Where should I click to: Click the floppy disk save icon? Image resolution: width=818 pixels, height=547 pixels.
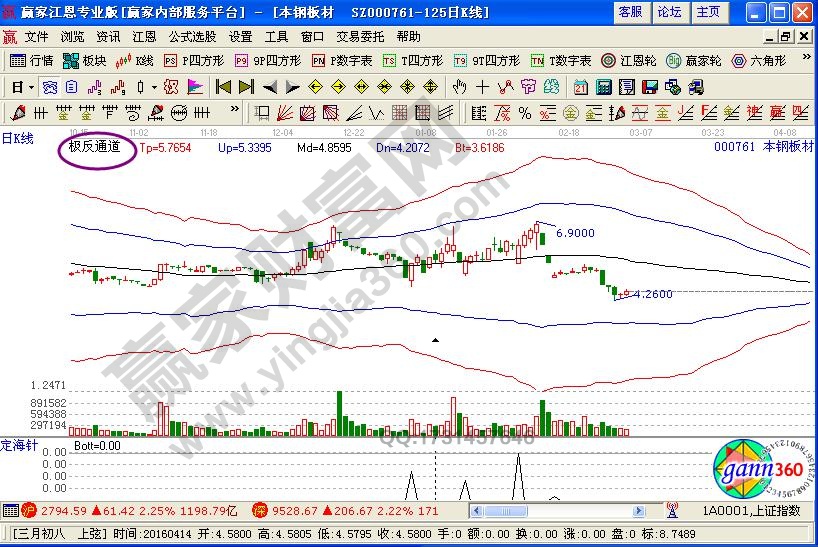click(x=649, y=87)
